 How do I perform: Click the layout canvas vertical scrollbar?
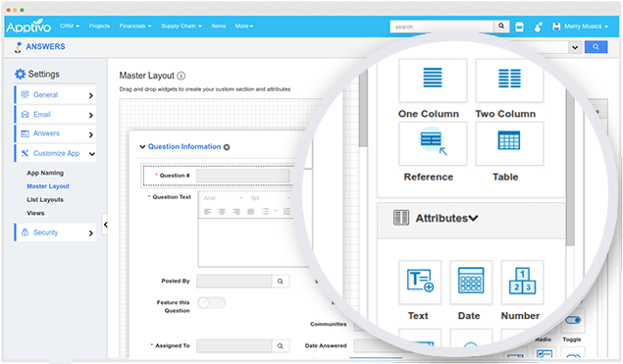[363, 111]
